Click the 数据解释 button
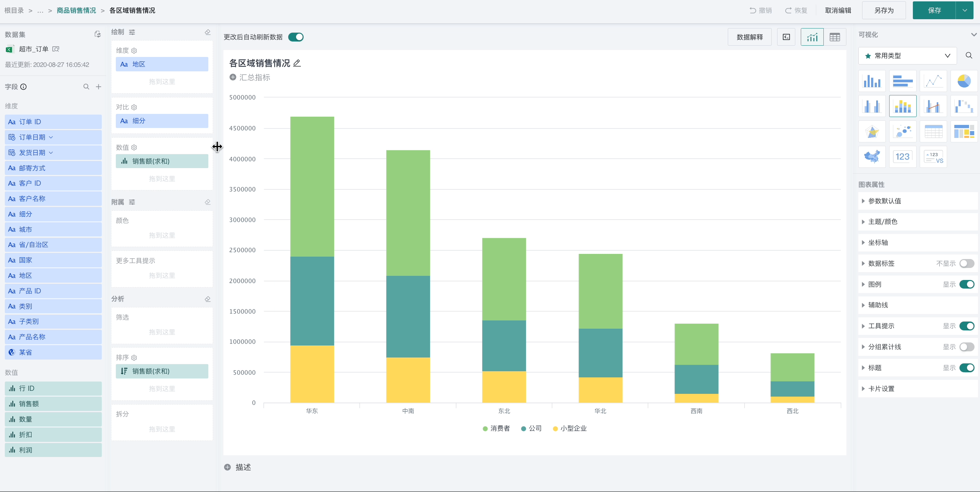Image resolution: width=980 pixels, height=492 pixels. pos(749,37)
